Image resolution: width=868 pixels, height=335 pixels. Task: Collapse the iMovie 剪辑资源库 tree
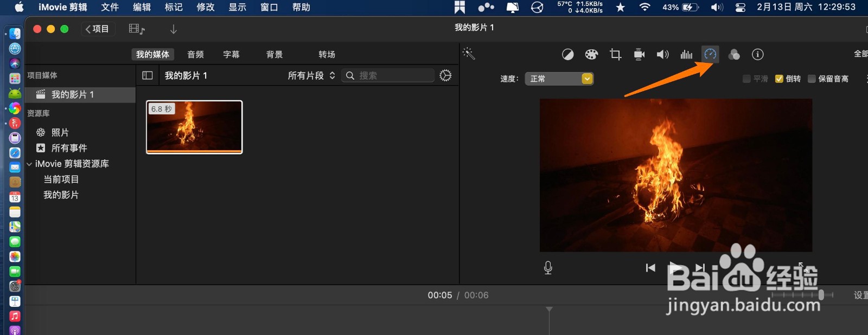coord(29,164)
